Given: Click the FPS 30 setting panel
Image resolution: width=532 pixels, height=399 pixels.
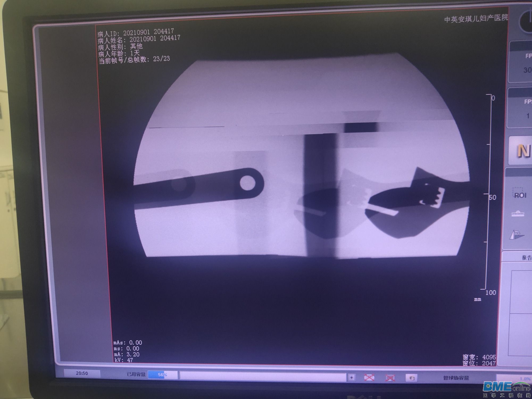Looking at the screenshot, I should pyautogui.click(x=521, y=62).
